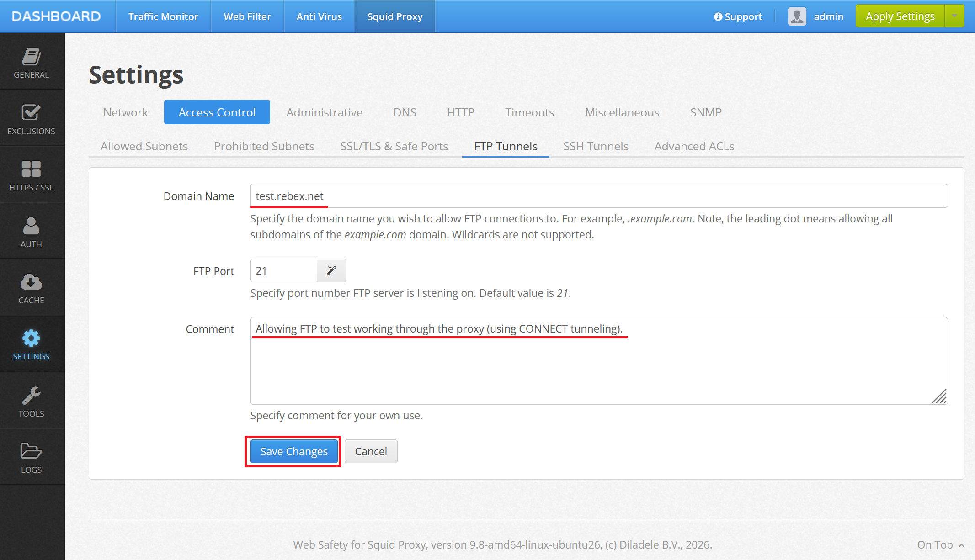Click the On Top link

[x=941, y=545]
